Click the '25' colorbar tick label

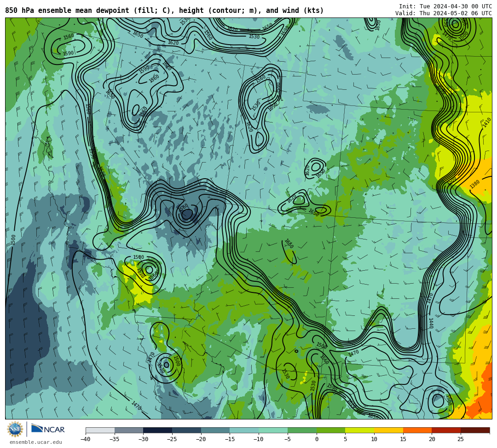point(461,439)
